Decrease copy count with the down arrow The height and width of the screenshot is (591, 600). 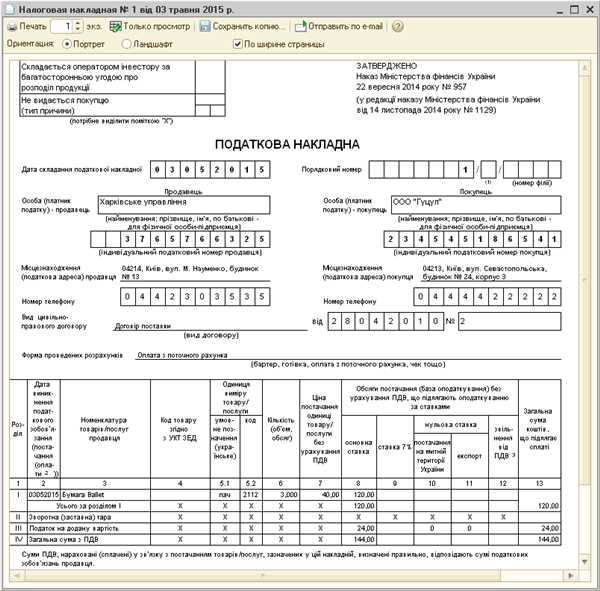[78, 29]
